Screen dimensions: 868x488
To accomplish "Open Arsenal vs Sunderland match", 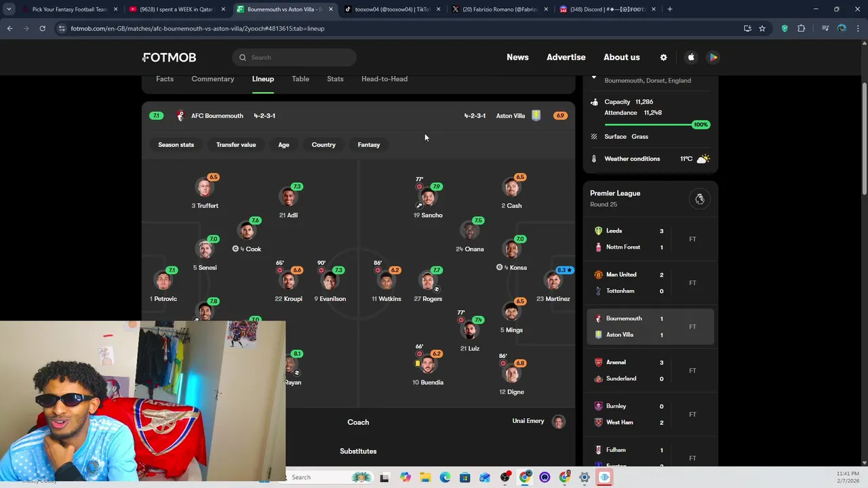I will click(650, 370).
